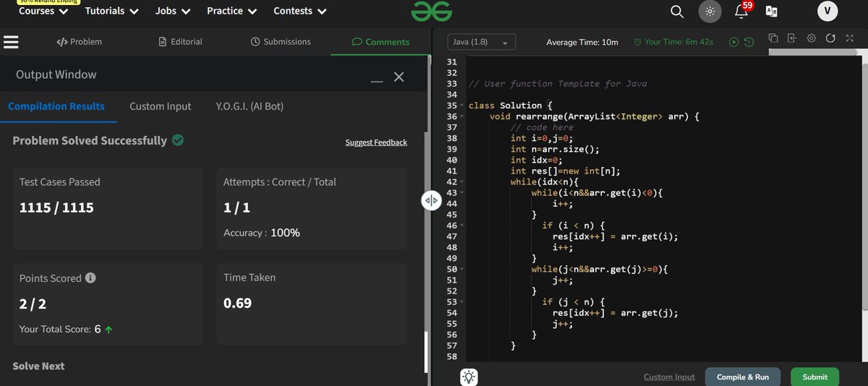The image size is (868, 386).
Task: Expand the Courses dropdown menu
Action: pyautogui.click(x=43, y=11)
